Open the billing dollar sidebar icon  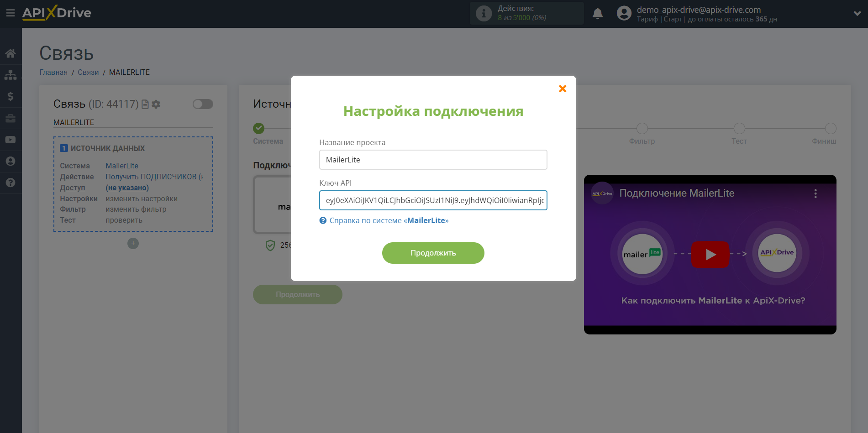point(11,96)
